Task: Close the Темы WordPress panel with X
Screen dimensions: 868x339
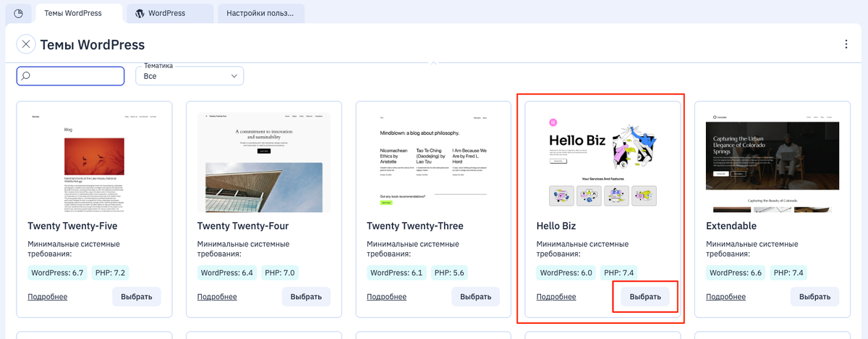Action: click(x=26, y=44)
